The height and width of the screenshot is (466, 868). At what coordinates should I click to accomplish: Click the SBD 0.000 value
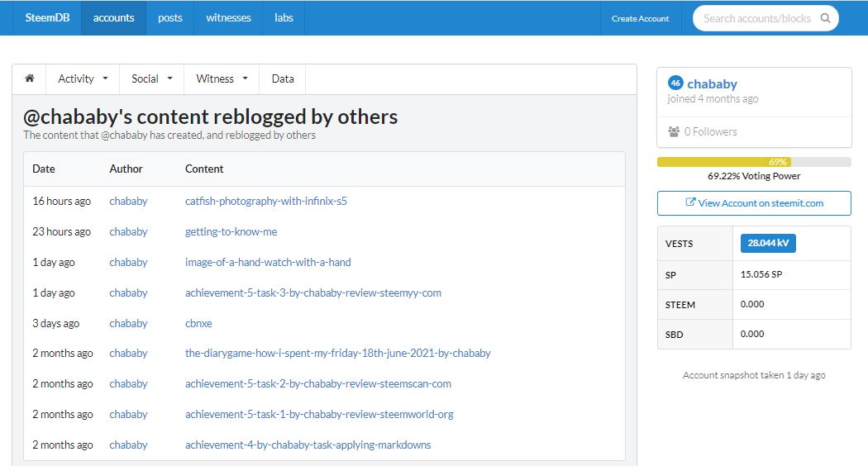[752, 335]
